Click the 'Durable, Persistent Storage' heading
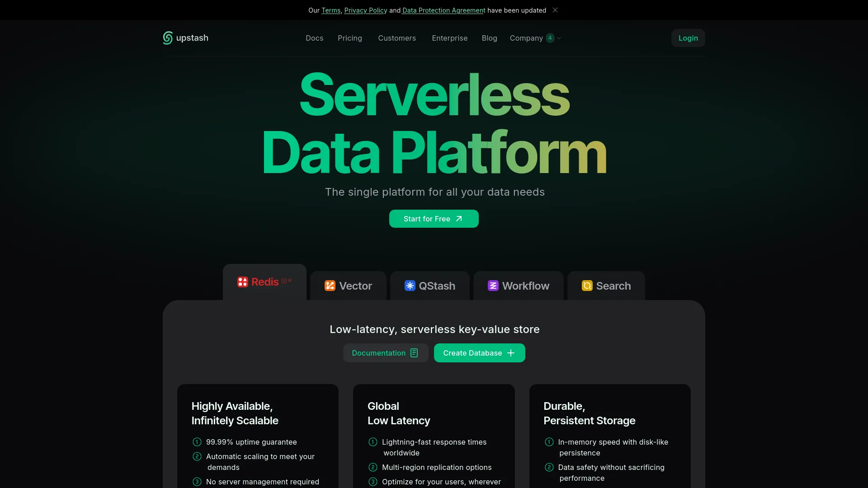 point(589,413)
